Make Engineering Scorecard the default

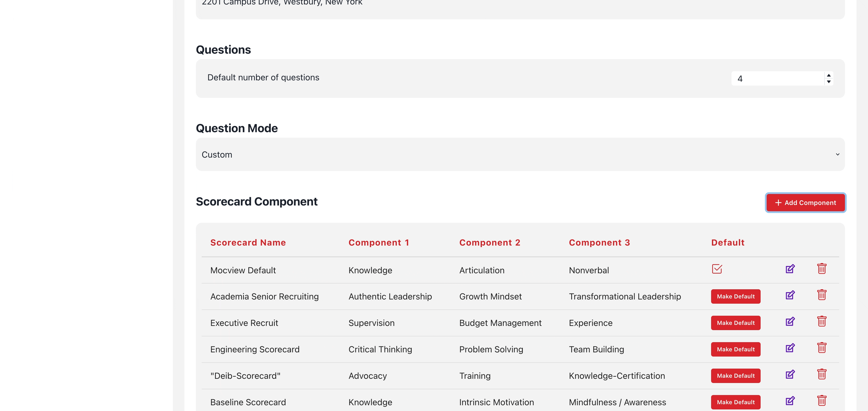pyautogui.click(x=735, y=349)
